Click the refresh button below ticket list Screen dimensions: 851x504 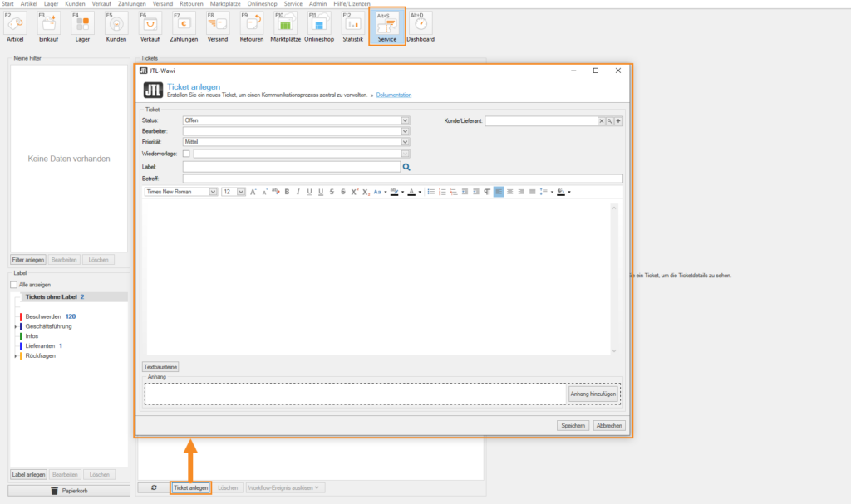[153, 487]
